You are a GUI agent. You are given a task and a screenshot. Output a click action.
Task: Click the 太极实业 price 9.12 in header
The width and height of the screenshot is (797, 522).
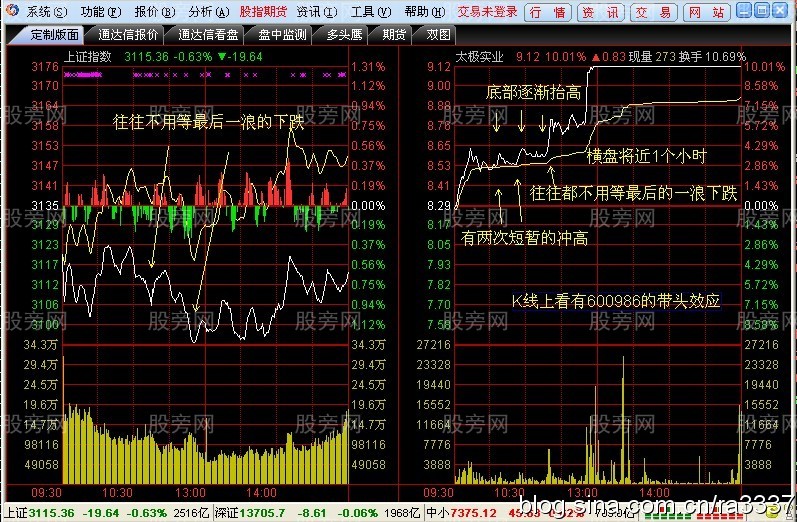(528, 56)
